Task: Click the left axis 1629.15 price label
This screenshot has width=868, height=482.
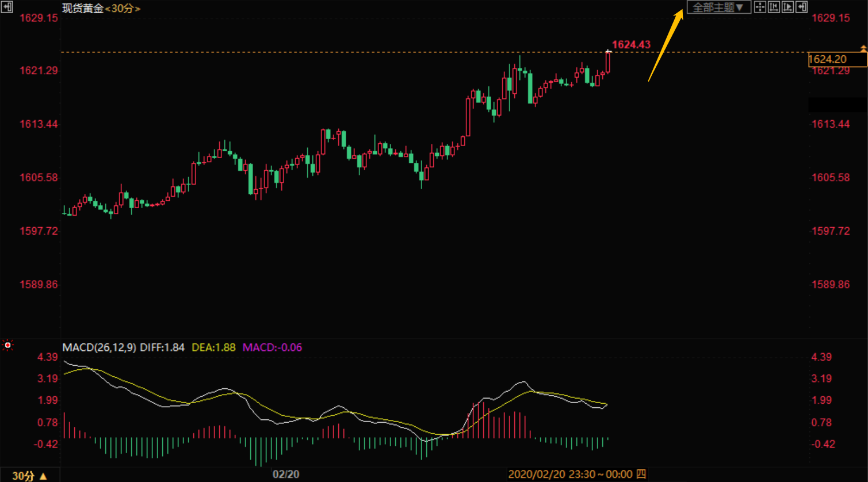Action: pyautogui.click(x=39, y=18)
